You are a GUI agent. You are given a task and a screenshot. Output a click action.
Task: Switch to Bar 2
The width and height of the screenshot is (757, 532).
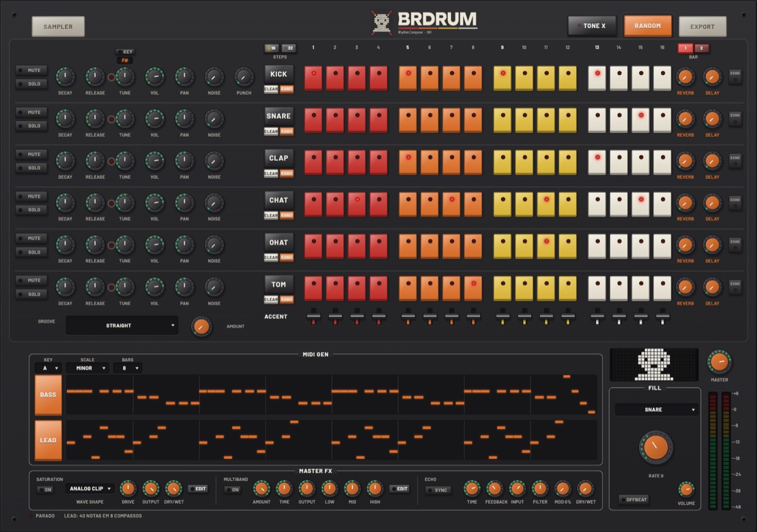coord(701,48)
